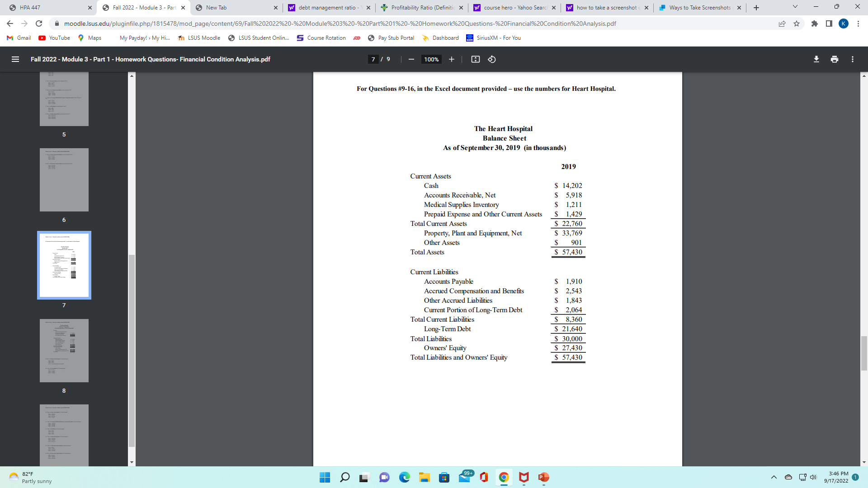868x488 pixels.
Task: Select the page 8 thumbnail
Action: pos(64,350)
